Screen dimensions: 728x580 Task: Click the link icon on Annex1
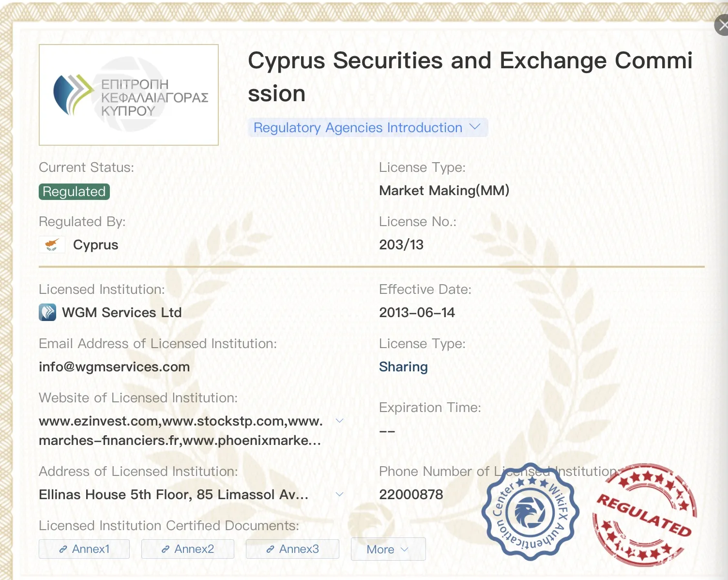coord(63,549)
